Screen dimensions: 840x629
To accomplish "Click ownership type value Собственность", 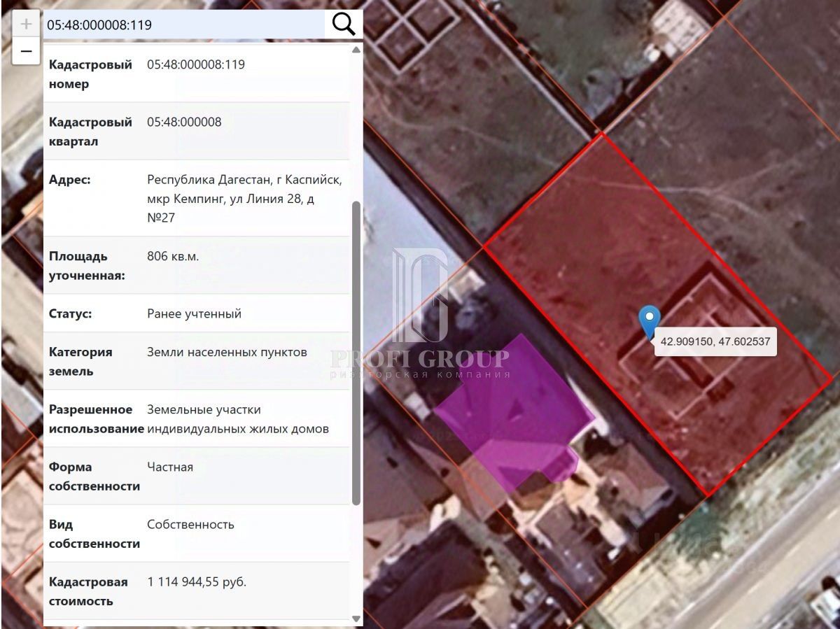I will coord(190,524).
